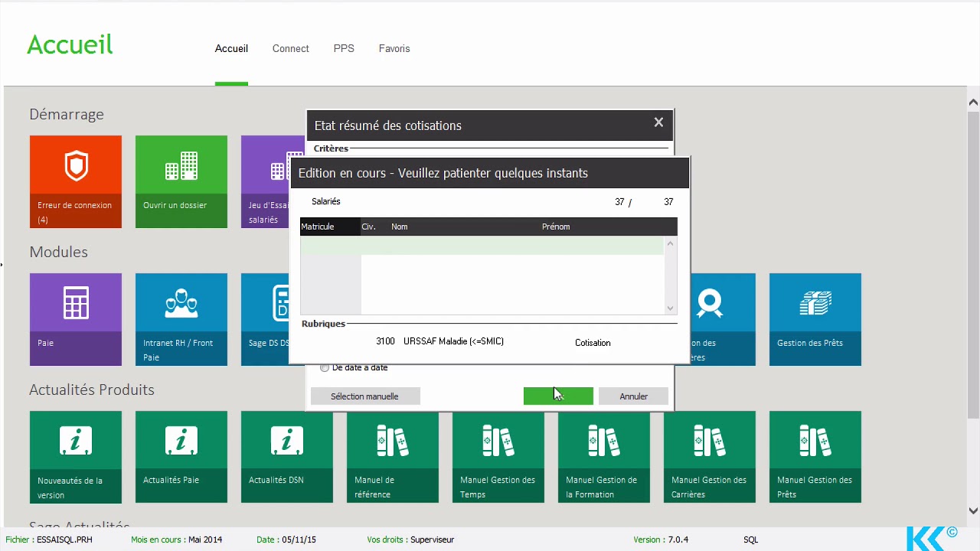Click the Version 7.0.4 status entry
The height and width of the screenshot is (551, 980).
[661, 540]
